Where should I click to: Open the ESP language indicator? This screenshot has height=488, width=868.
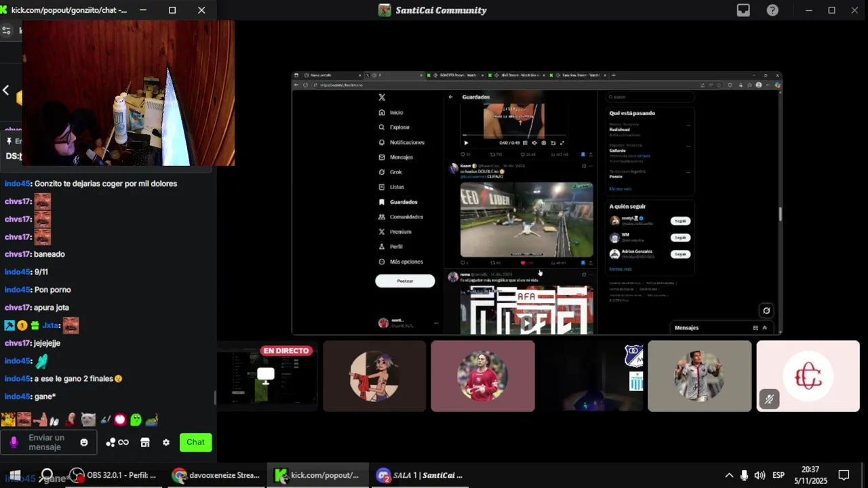coord(778,475)
